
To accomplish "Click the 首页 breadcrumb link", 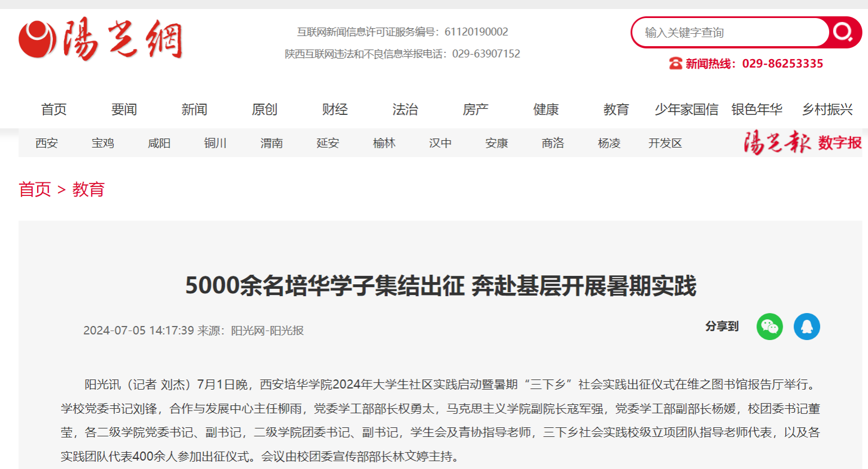I will click(35, 189).
